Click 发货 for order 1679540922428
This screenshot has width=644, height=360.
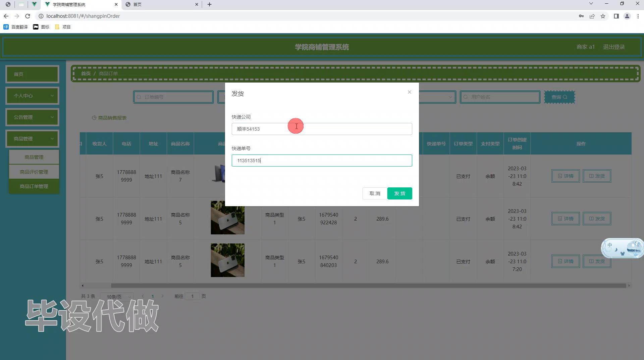coord(597,219)
